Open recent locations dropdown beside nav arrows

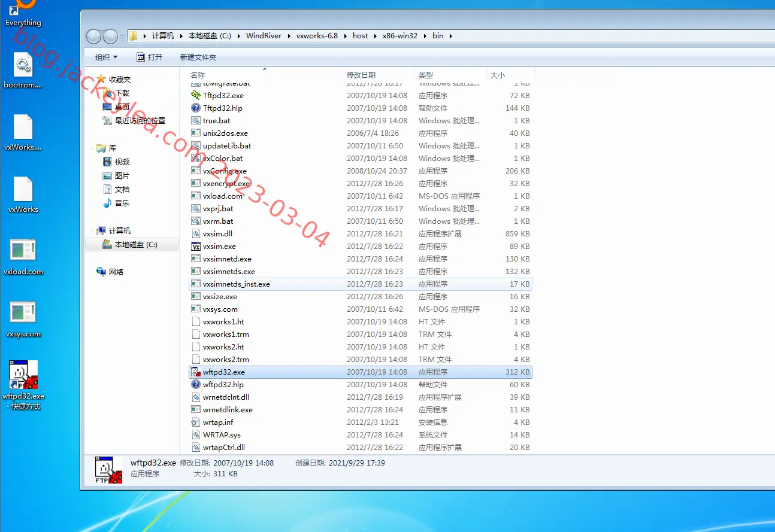point(122,37)
